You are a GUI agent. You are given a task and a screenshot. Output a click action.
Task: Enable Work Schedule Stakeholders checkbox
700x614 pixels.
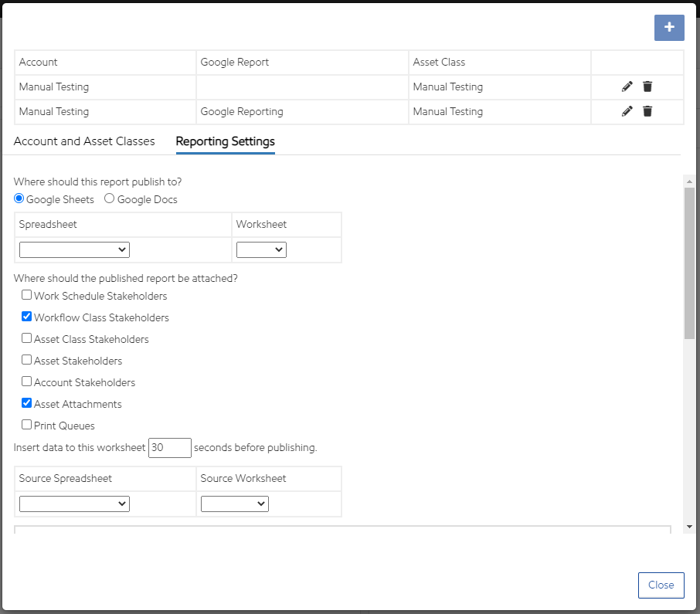click(27, 296)
